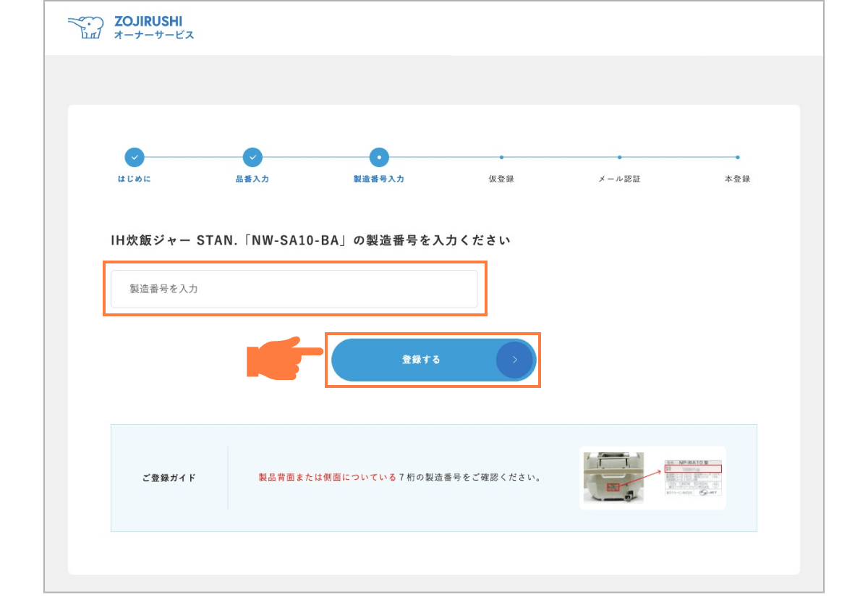Click the 登録する button
This screenshot has height=600, width=868.
pos(433,360)
